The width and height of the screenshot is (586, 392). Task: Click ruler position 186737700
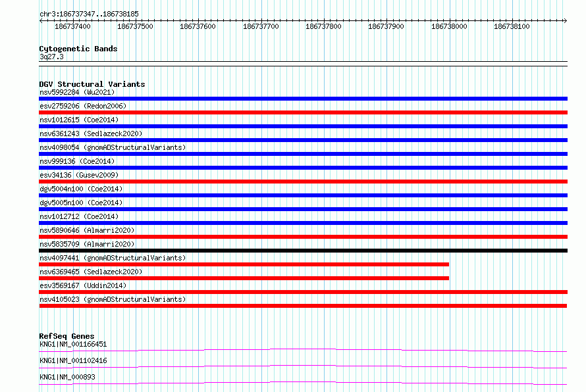coord(261,26)
